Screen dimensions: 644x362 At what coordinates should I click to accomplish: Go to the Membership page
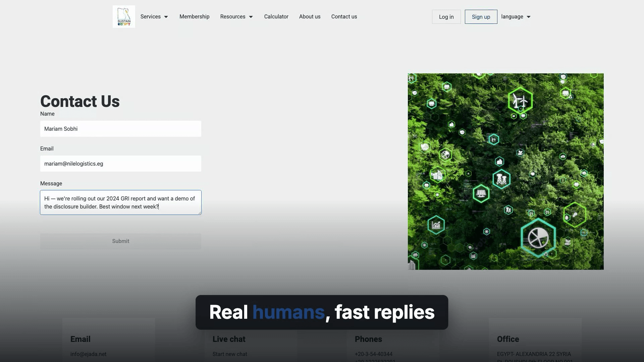coord(194,16)
